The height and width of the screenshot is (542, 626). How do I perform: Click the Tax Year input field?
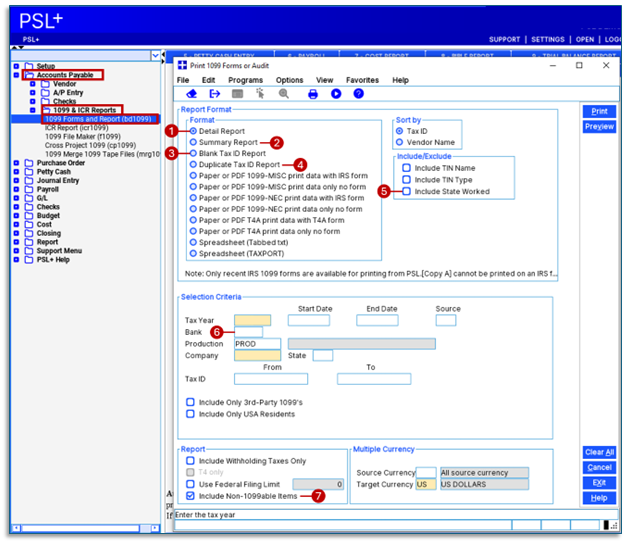(x=252, y=320)
